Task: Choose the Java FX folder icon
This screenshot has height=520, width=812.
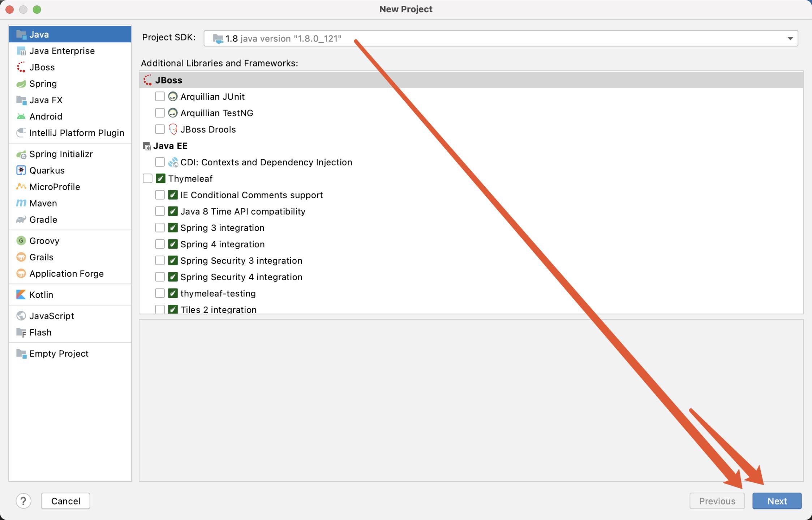Action: [x=21, y=100]
